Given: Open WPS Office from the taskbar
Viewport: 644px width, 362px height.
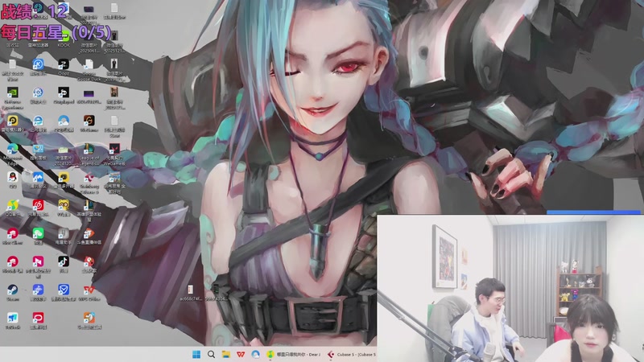Looking at the screenshot, I should (x=241, y=354).
